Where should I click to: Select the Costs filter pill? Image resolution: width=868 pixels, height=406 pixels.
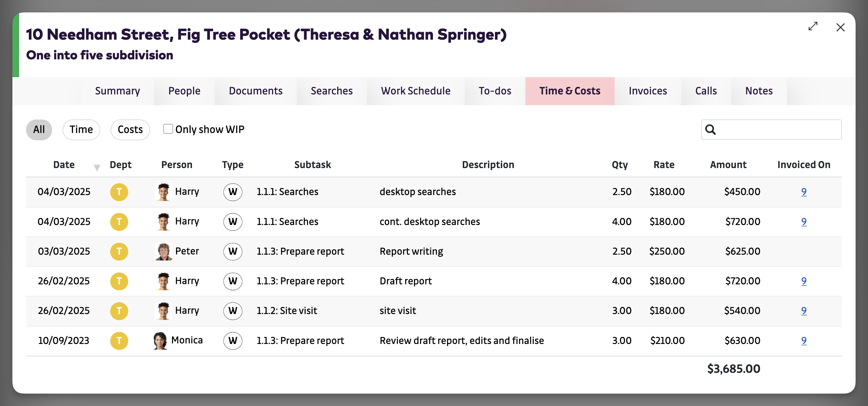130,129
